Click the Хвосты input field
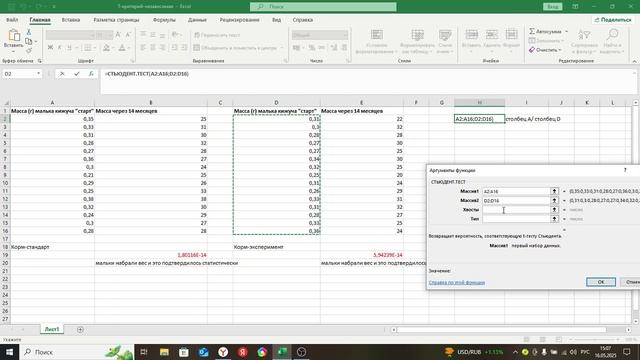 (x=516, y=209)
